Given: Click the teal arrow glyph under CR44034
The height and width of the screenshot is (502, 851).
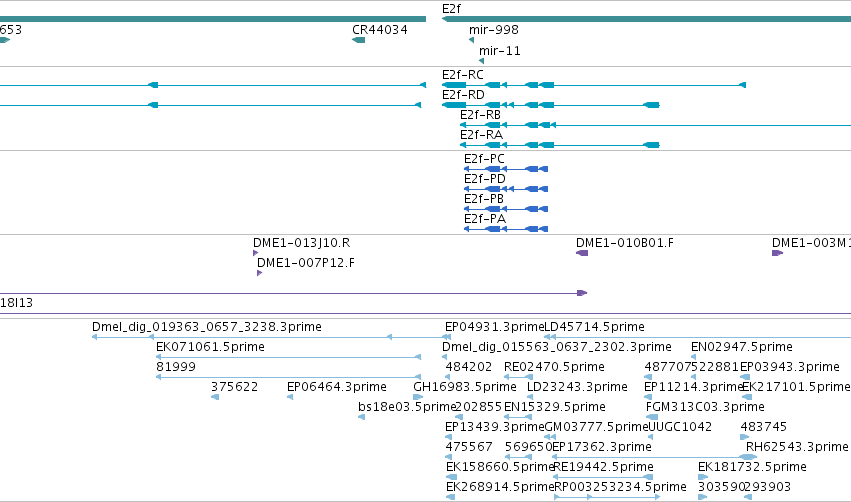Looking at the screenshot, I should [x=359, y=40].
